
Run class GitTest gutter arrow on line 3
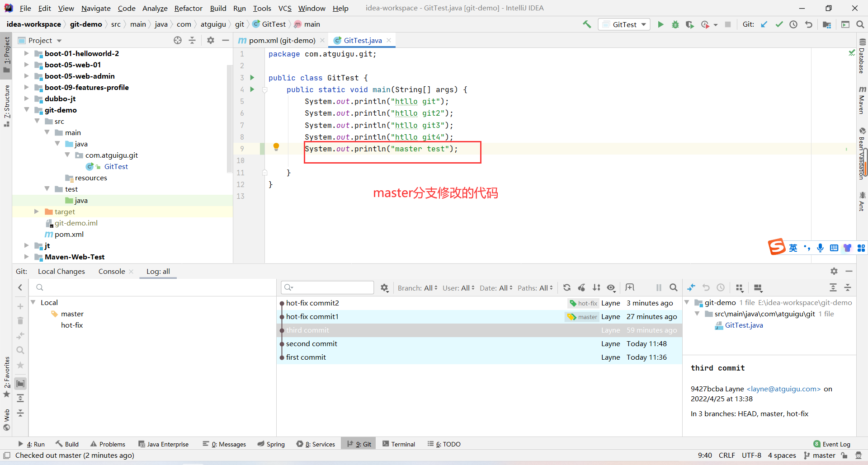tap(252, 78)
